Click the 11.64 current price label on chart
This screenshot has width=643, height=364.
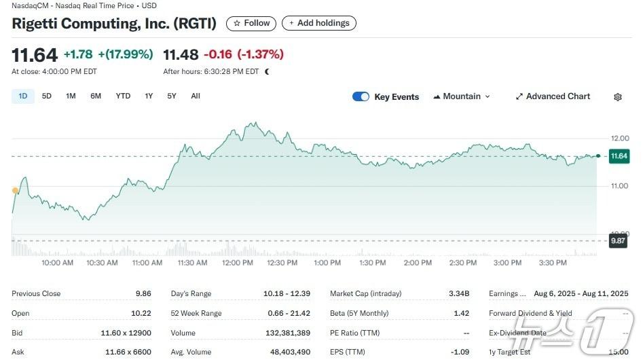tap(618, 156)
